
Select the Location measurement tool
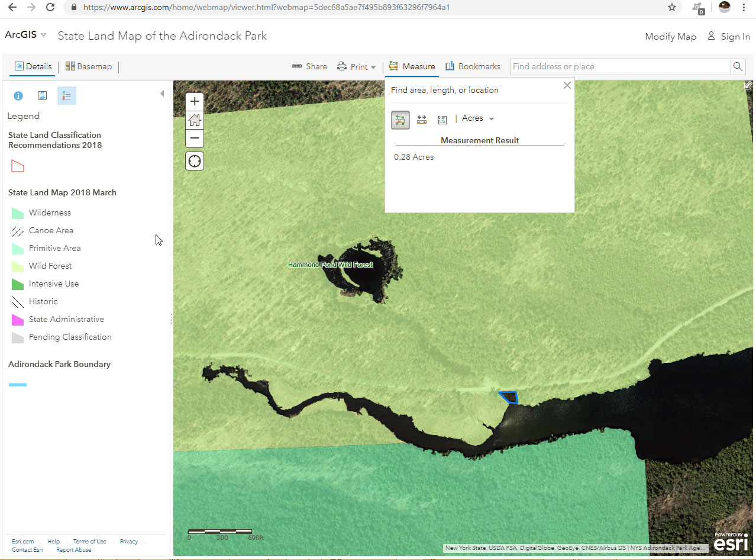tap(442, 120)
